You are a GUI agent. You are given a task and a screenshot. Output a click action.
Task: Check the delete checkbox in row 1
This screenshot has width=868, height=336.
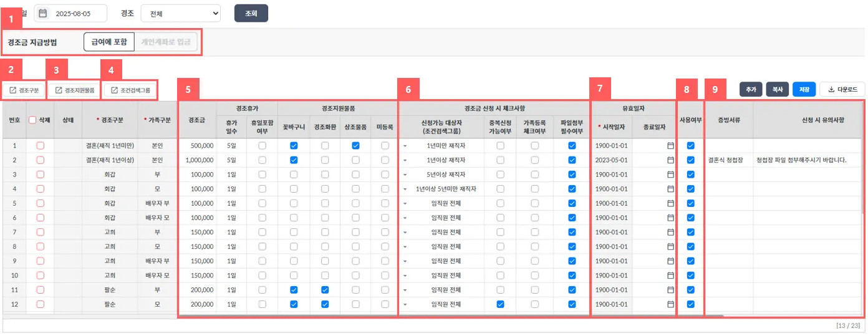tap(41, 145)
